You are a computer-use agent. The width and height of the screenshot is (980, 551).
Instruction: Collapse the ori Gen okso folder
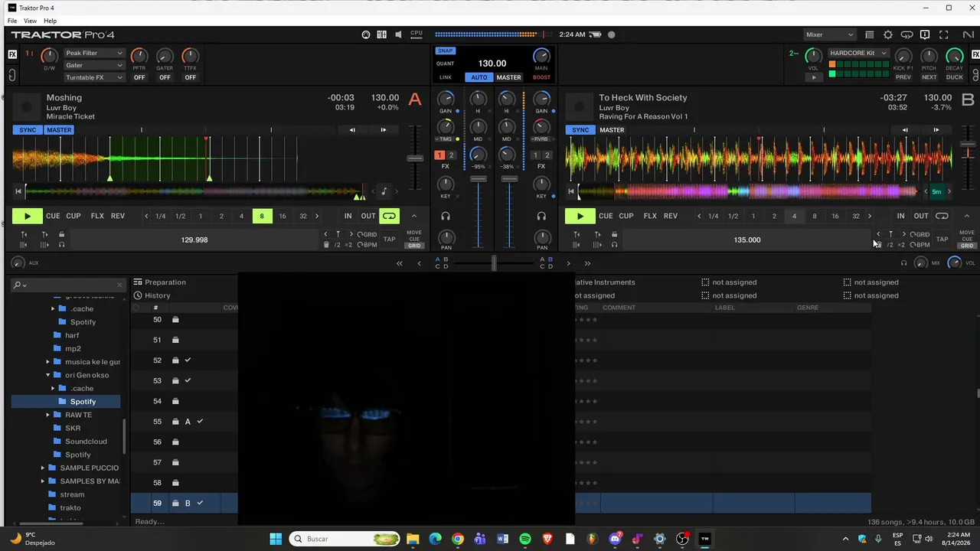pos(47,375)
